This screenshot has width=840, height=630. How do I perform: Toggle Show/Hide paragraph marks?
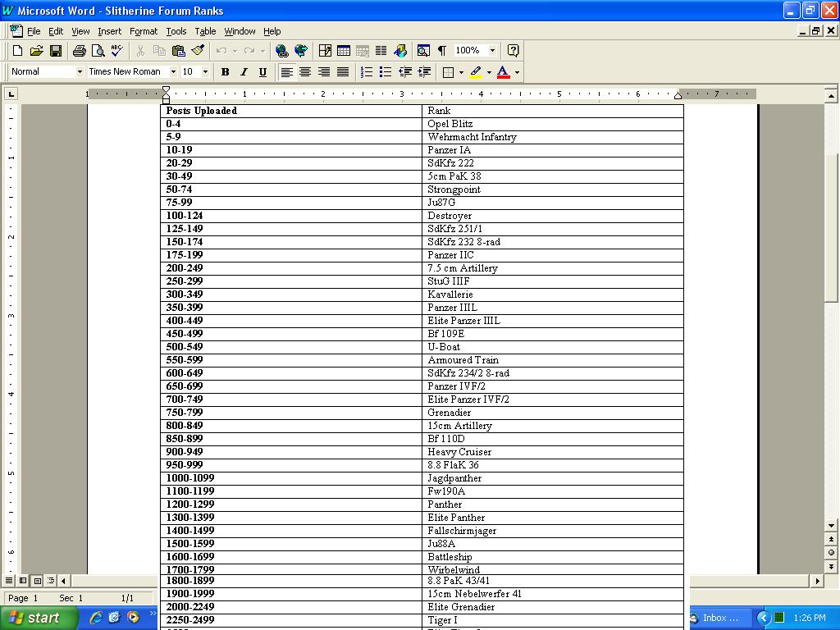441,50
